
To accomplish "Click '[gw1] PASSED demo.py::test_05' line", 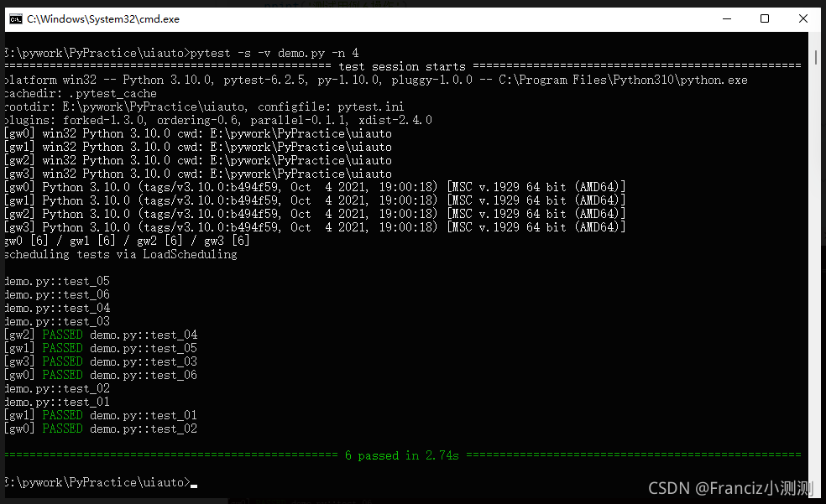I will [101, 348].
